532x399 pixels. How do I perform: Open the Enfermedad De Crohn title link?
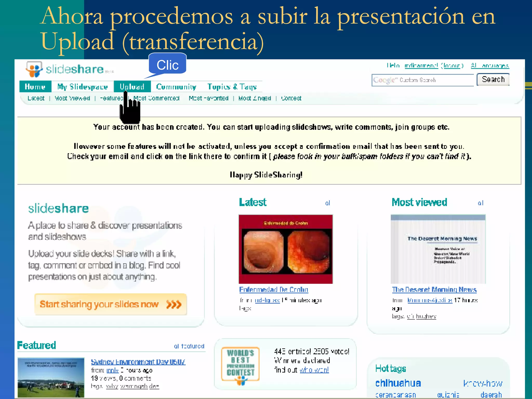[x=274, y=289]
